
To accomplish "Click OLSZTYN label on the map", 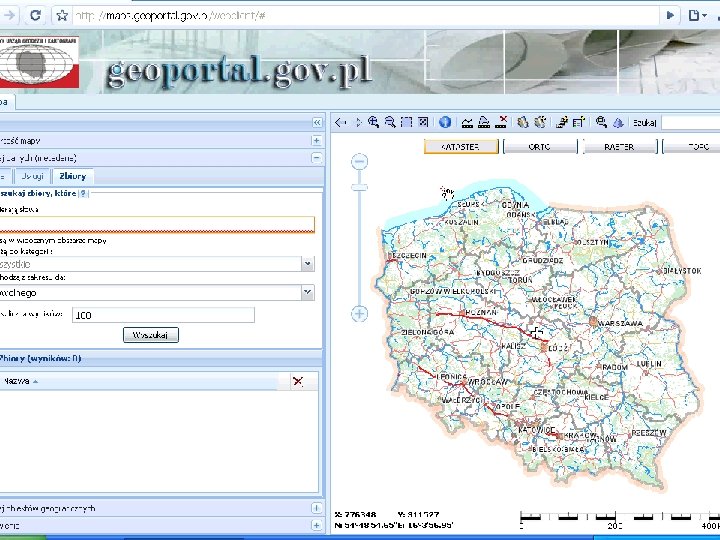I will pos(592,242).
